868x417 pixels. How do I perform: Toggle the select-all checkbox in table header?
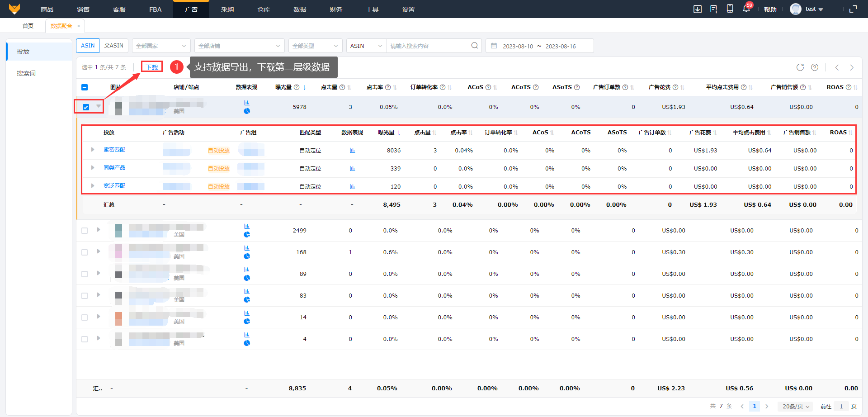coord(85,87)
